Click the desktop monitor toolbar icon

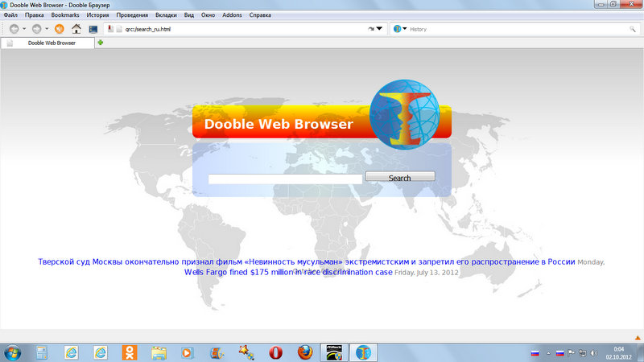point(93,29)
